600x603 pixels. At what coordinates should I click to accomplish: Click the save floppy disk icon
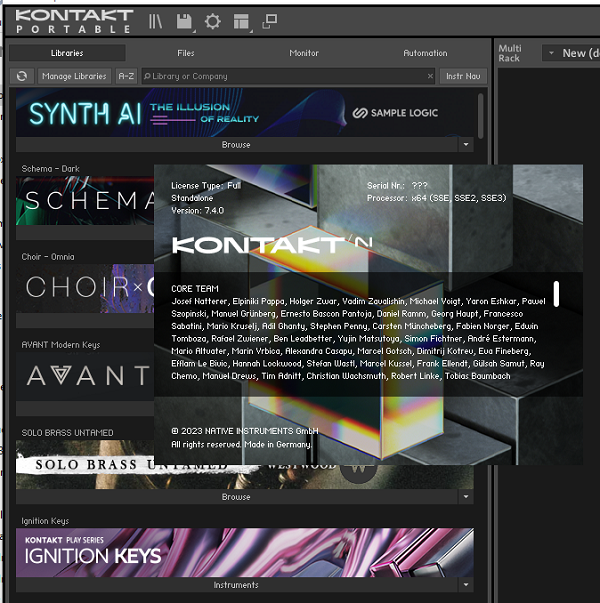coord(184,21)
